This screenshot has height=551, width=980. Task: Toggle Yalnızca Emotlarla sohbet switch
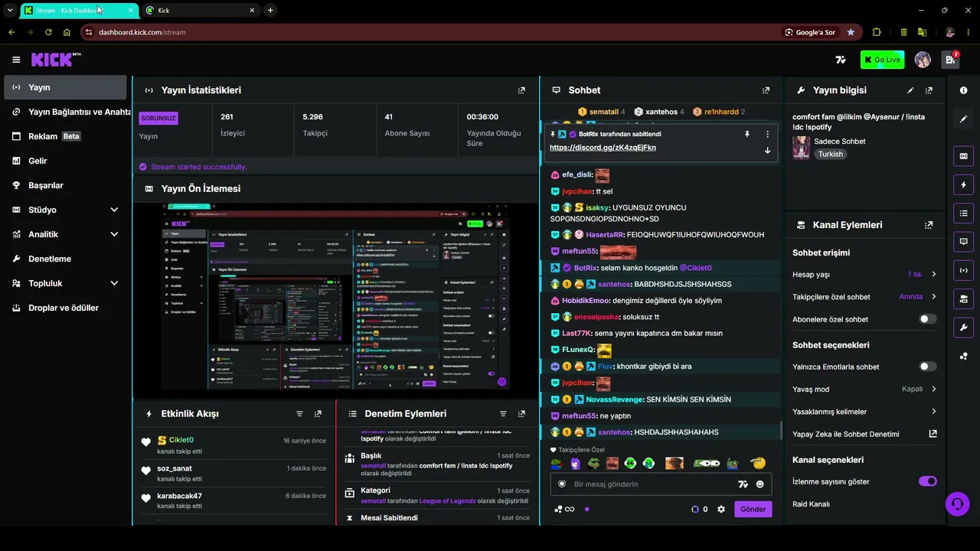pos(927,367)
